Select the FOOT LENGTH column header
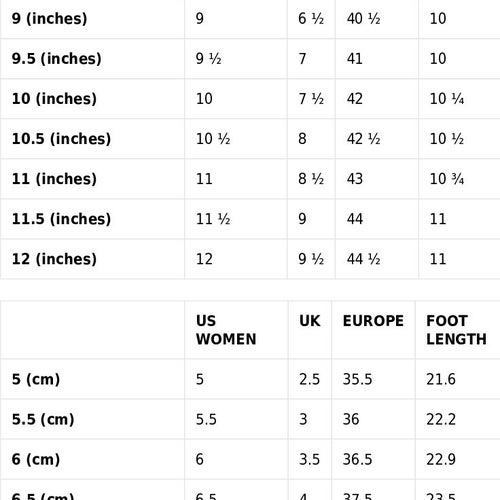Screen dimensions: 500x500 pyautogui.click(x=456, y=330)
